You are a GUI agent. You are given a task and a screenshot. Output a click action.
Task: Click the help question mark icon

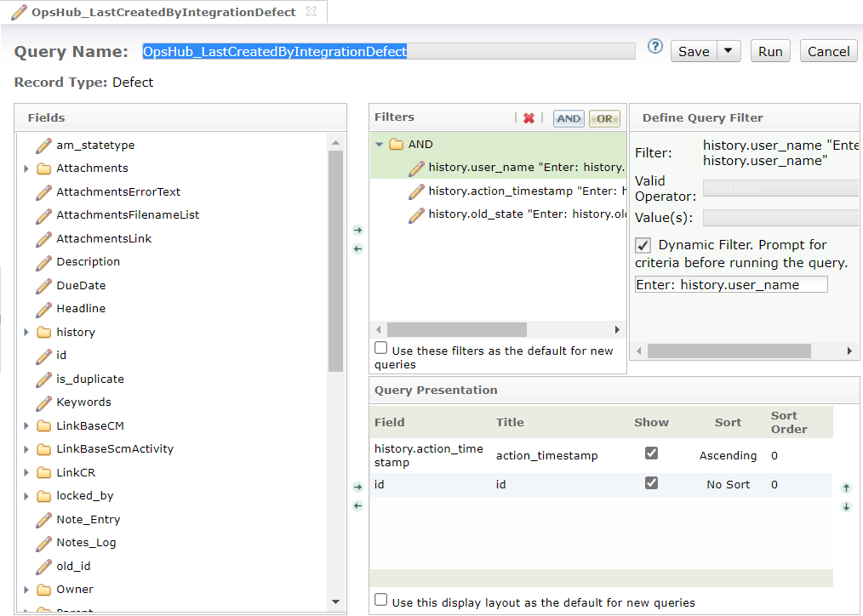tap(654, 47)
